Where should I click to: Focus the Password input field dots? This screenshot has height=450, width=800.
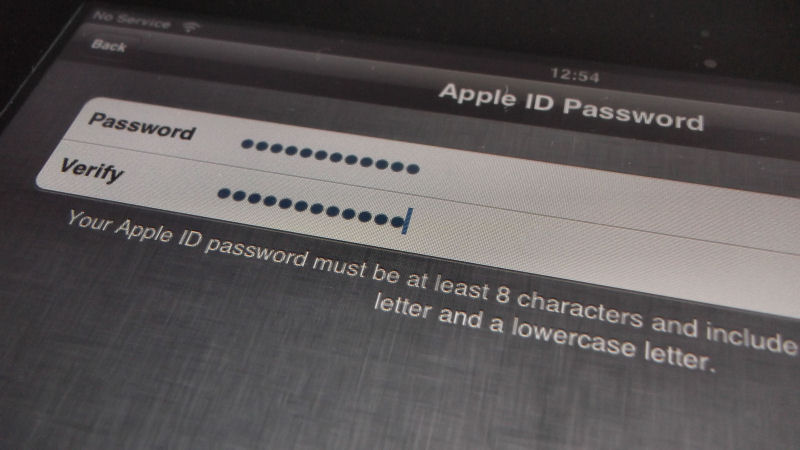coord(331,156)
